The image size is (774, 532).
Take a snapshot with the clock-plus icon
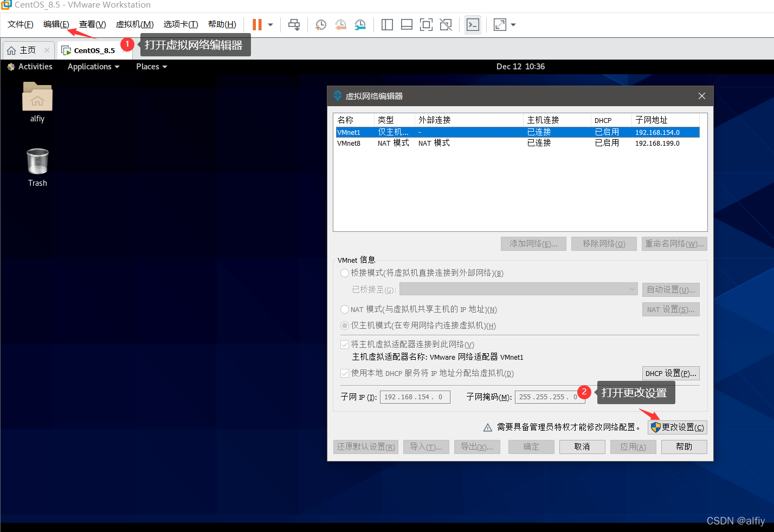click(x=321, y=24)
